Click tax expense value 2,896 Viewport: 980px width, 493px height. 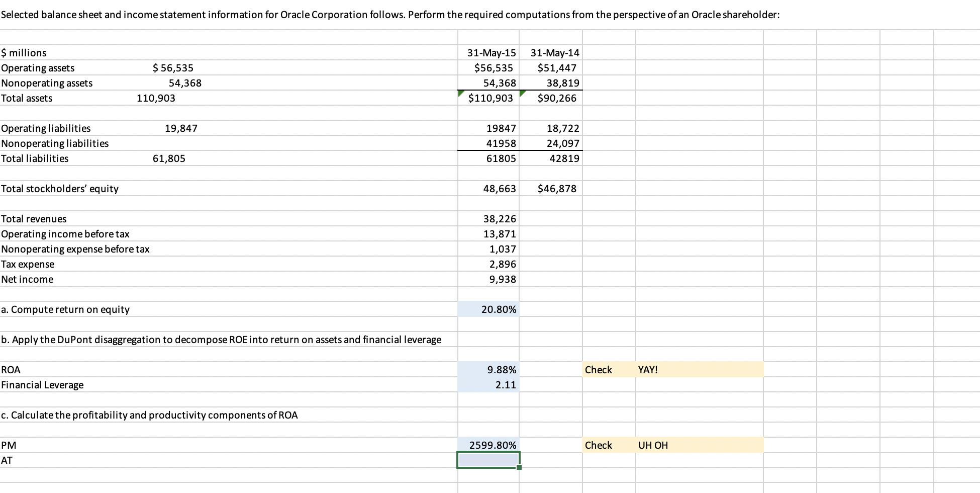[x=503, y=264]
